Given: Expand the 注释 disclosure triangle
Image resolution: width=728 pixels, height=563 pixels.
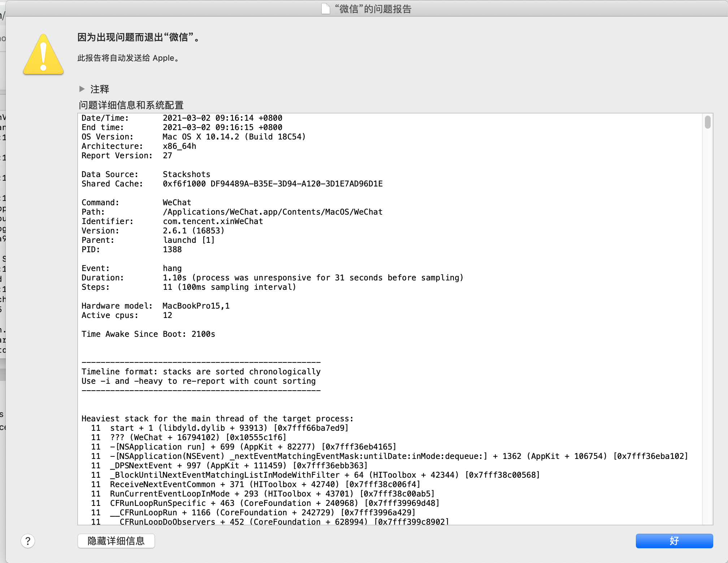Looking at the screenshot, I should point(82,89).
